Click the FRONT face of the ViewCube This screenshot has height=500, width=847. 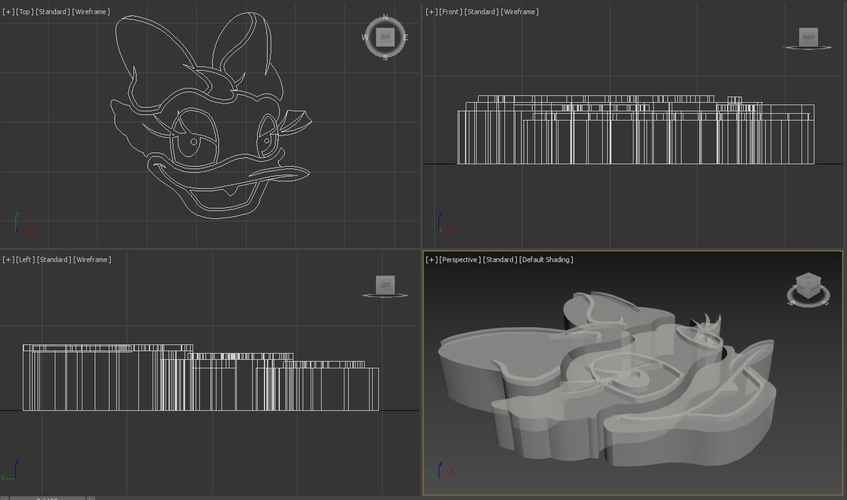tap(808, 37)
